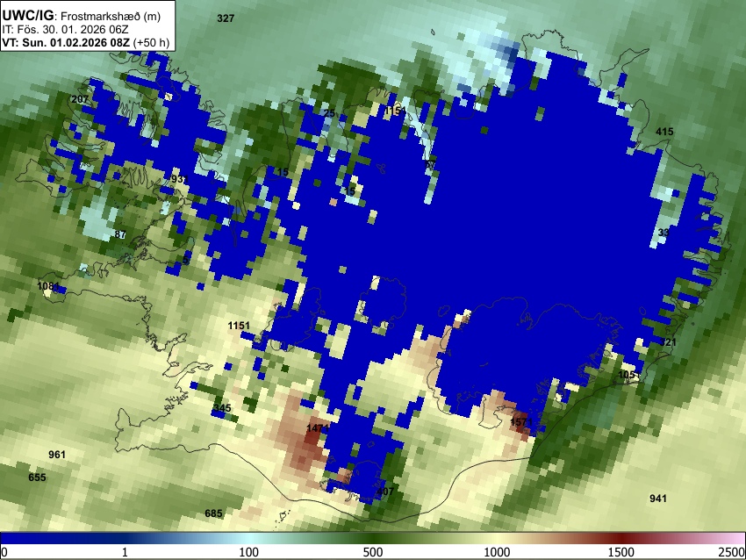Click the 961 value over the southwest sea
Viewport: 746px width, 560px height.
click(x=57, y=455)
